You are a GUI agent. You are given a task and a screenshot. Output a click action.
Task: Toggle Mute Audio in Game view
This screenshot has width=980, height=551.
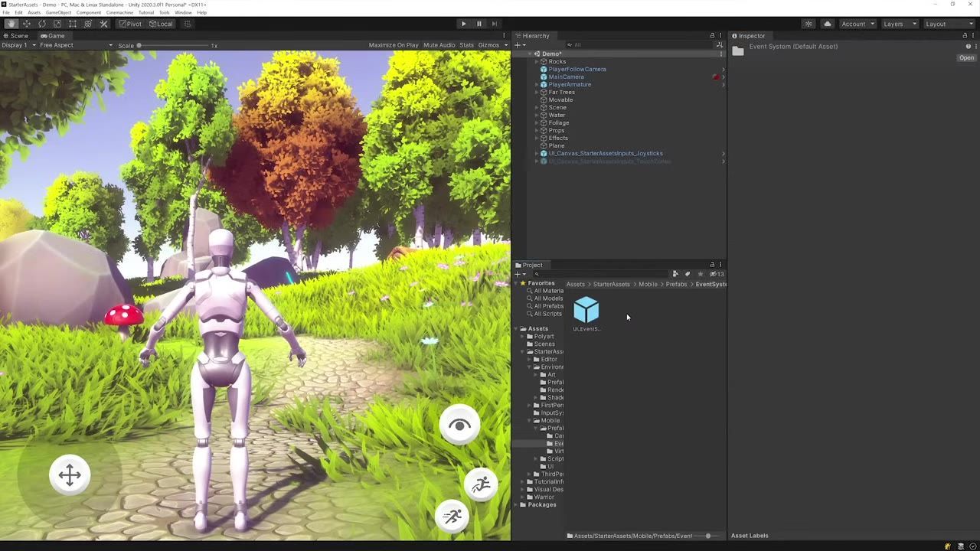click(439, 45)
